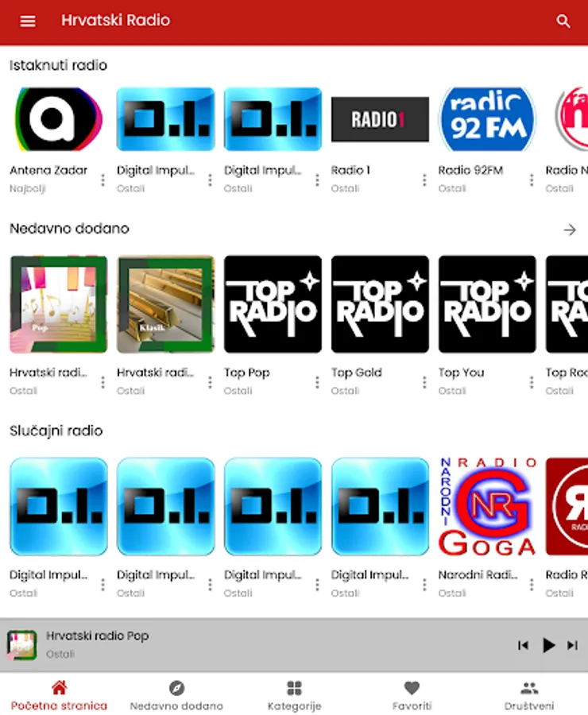Screen dimensions: 588x715
Task: Select the Narodni Radio Goga logo
Action: click(487, 507)
